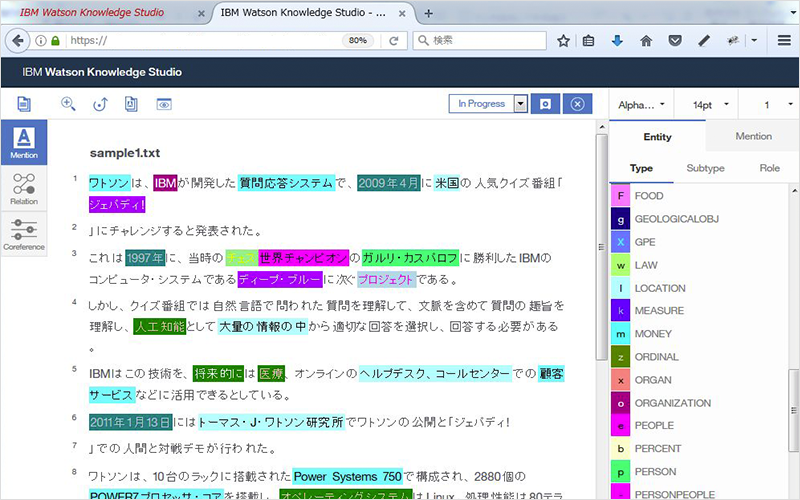Screen dimensions: 800x500
Task: Click the undo rotate arrow icon
Action: pyautogui.click(x=100, y=104)
